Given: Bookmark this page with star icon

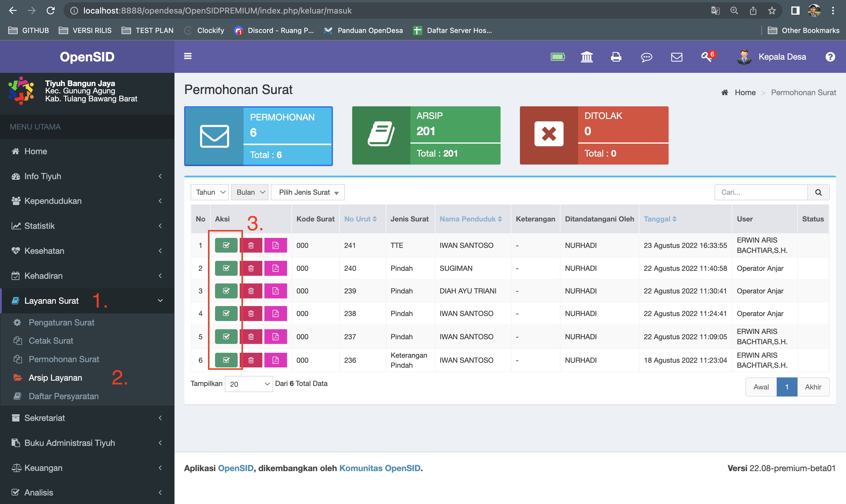Looking at the screenshot, I should [772, 11].
